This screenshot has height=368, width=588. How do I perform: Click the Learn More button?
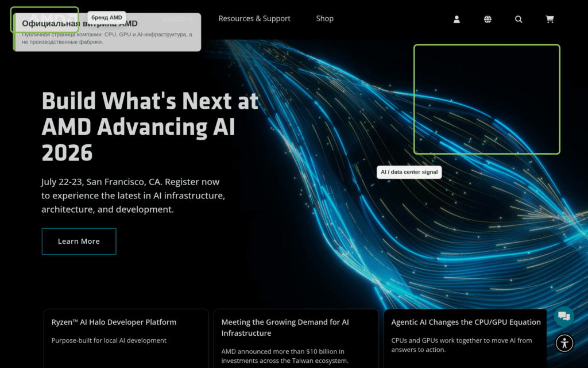(x=79, y=241)
